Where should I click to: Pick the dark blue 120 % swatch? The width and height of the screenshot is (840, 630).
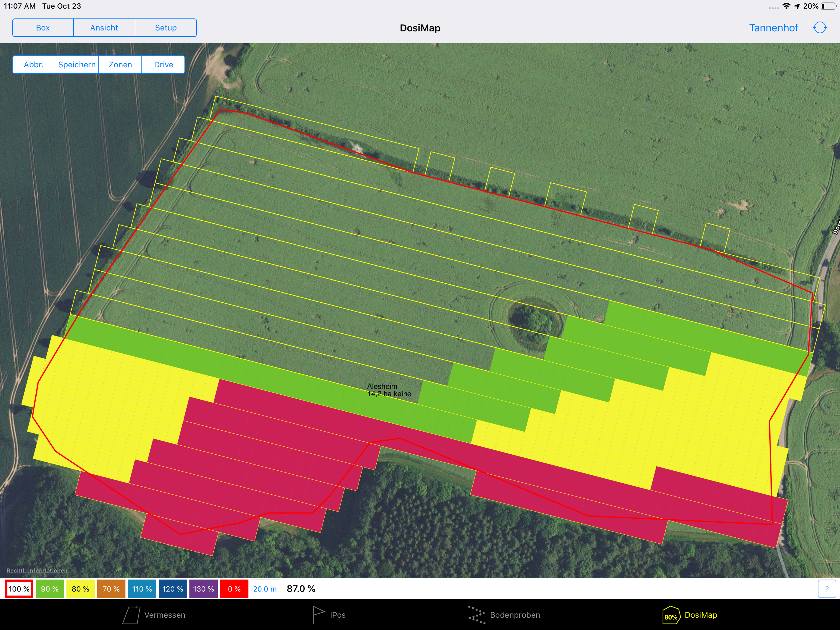173,588
